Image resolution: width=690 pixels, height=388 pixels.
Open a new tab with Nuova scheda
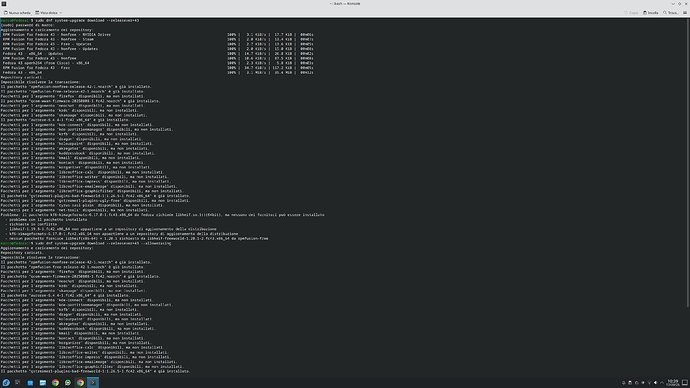click(x=17, y=13)
